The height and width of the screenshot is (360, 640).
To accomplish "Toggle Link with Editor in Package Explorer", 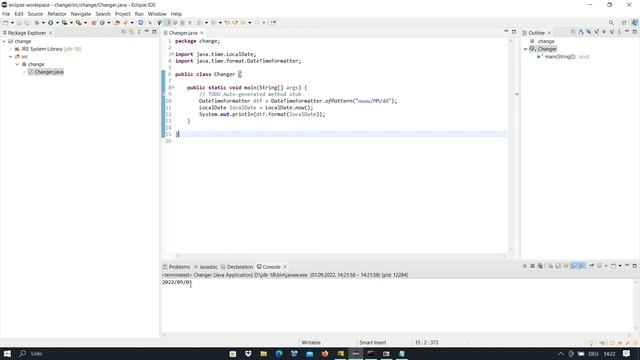I will (x=131, y=32).
